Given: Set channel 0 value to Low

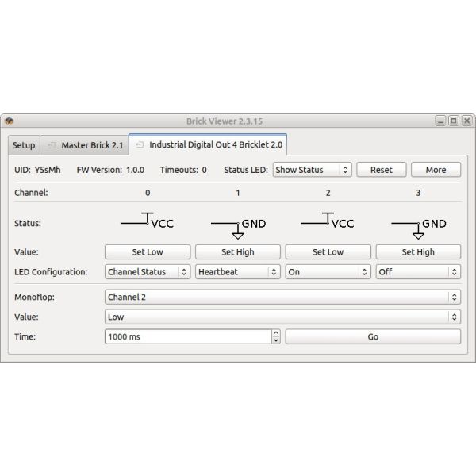Looking at the screenshot, I should coord(148,252).
